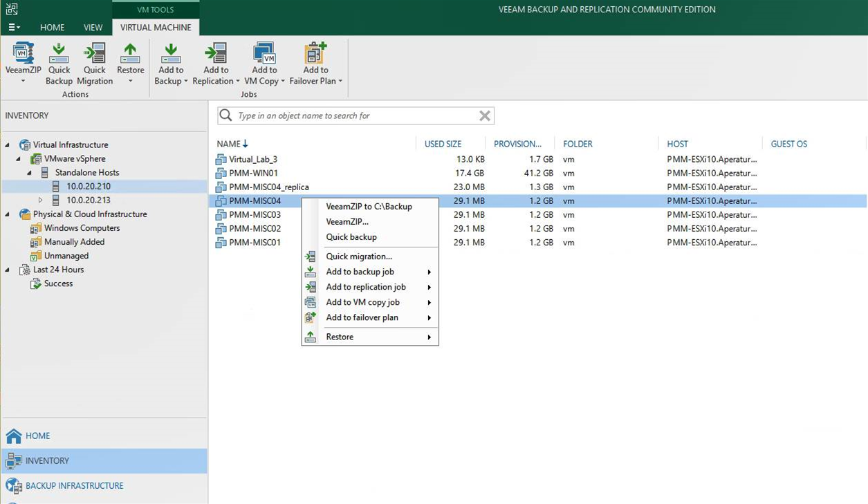
Task: Open the Restore submenu in context menu
Action: (x=370, y=337)
